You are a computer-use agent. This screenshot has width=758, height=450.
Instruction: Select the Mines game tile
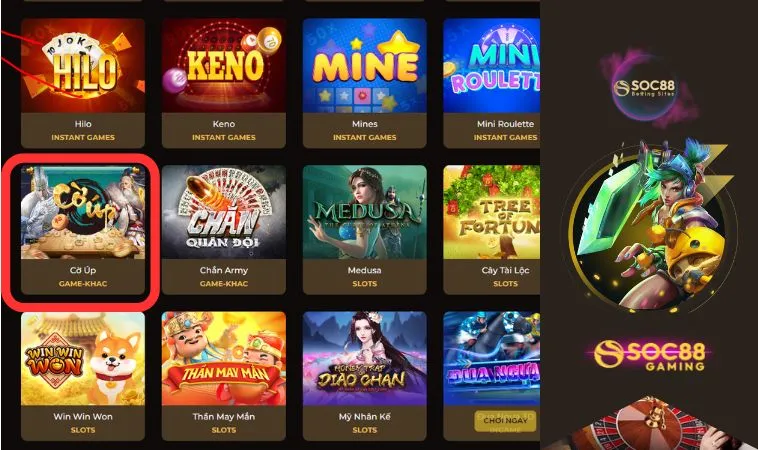(x=364, y=83)
